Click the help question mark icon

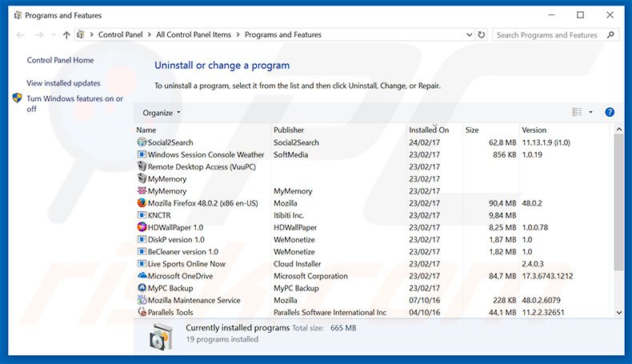[610, 113]
